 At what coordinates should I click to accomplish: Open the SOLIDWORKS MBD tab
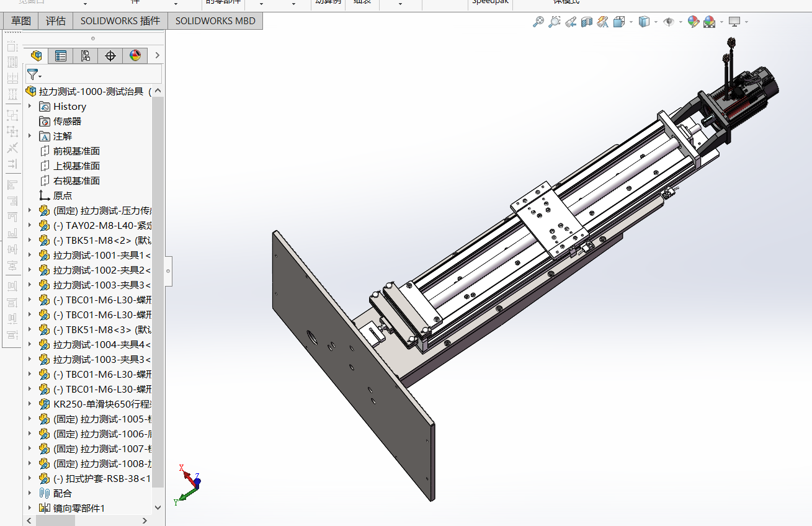(x=215, y=20)
